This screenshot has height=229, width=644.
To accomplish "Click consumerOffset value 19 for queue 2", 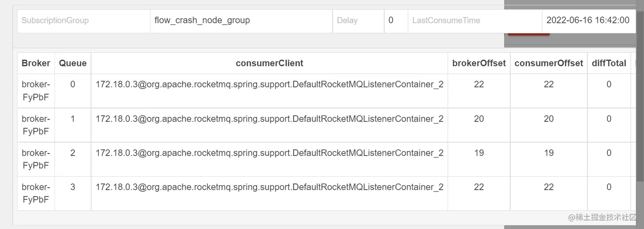I will (549, 153).
